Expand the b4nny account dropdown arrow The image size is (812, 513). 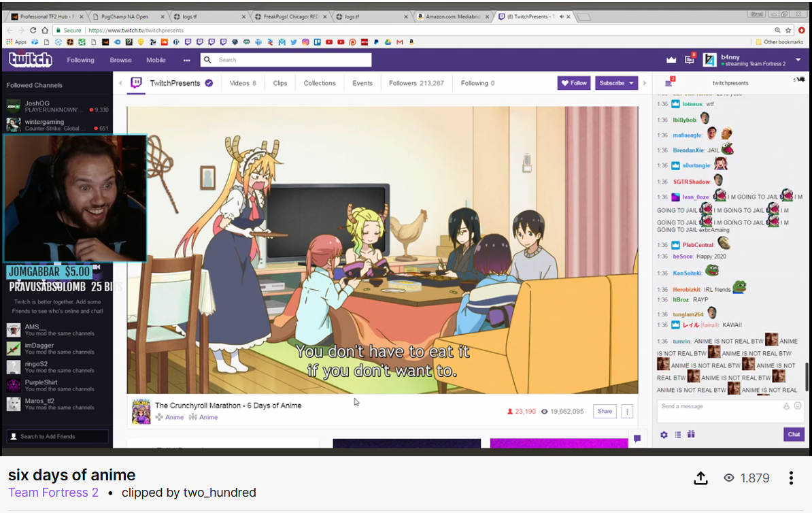tap(798, 60)
